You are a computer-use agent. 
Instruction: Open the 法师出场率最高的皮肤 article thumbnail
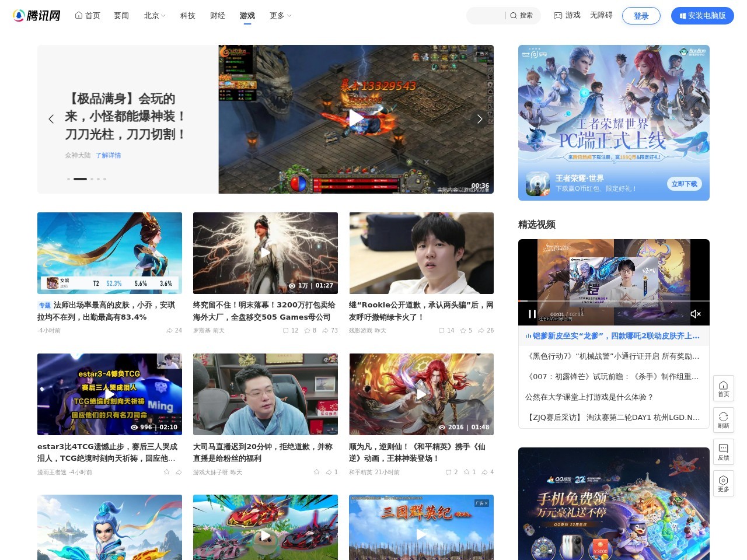(110, 253)
